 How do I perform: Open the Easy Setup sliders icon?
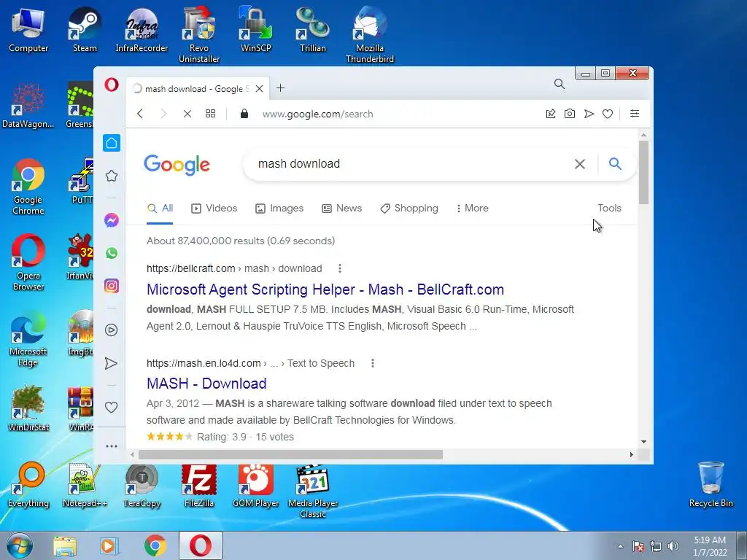tap(635, 113)
